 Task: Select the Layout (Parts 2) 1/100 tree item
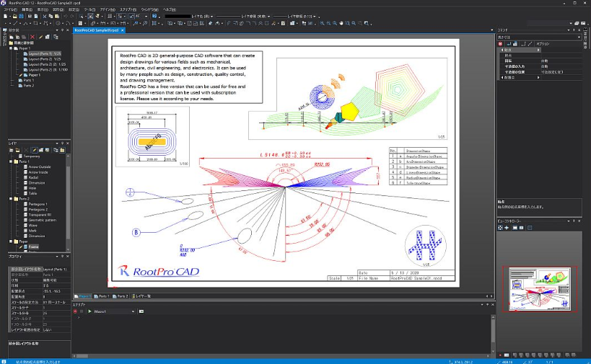(x=48, y=69)
